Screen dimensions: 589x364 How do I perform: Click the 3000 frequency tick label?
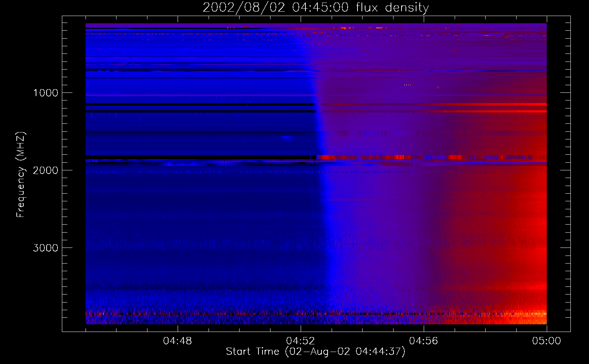(x=46, y=248)
